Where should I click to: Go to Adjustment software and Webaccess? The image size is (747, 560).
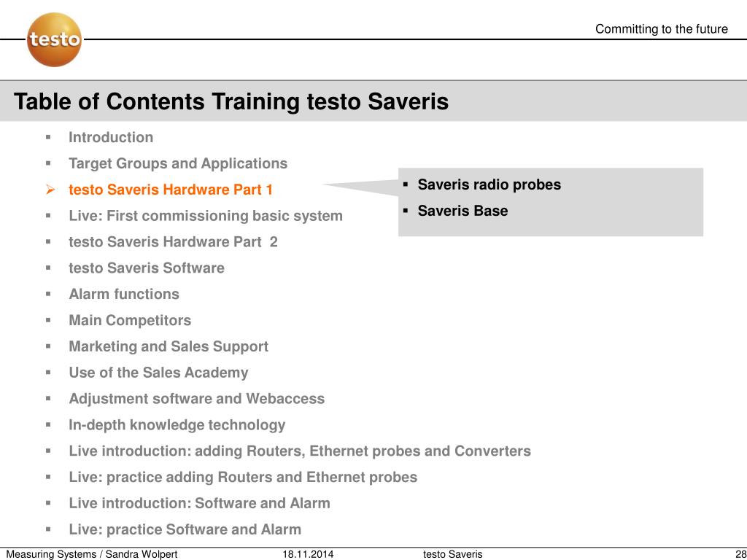197,399
